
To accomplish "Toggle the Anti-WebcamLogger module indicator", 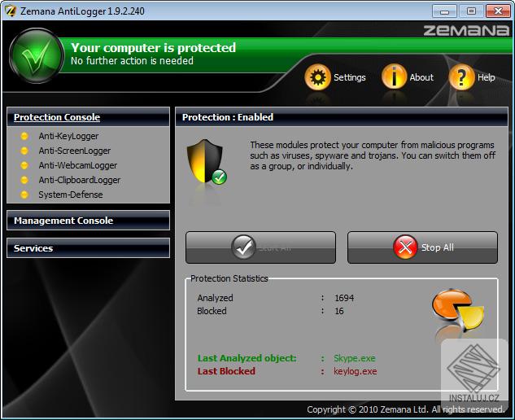I will 24,165.
